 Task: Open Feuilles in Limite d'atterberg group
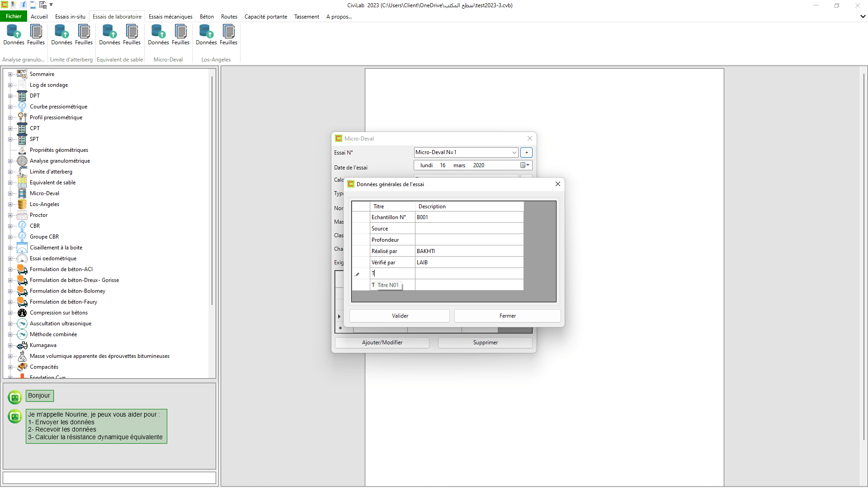click(84, 35)
